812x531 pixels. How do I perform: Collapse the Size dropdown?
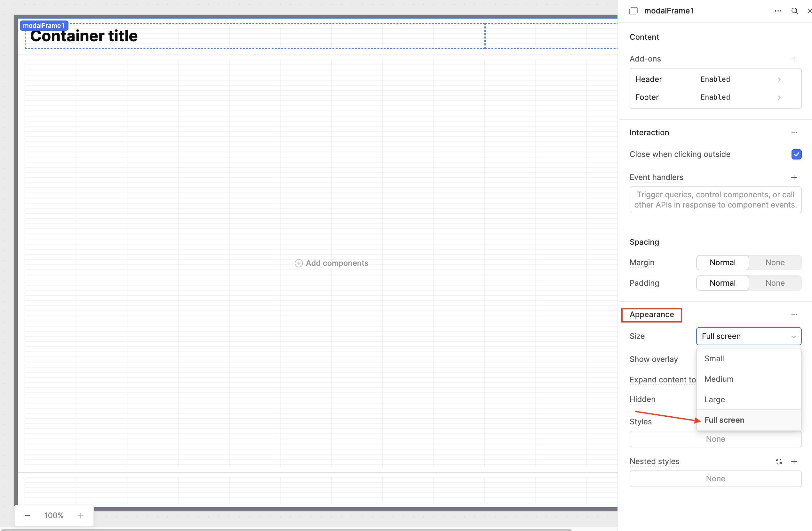click(x=748, y=336)
